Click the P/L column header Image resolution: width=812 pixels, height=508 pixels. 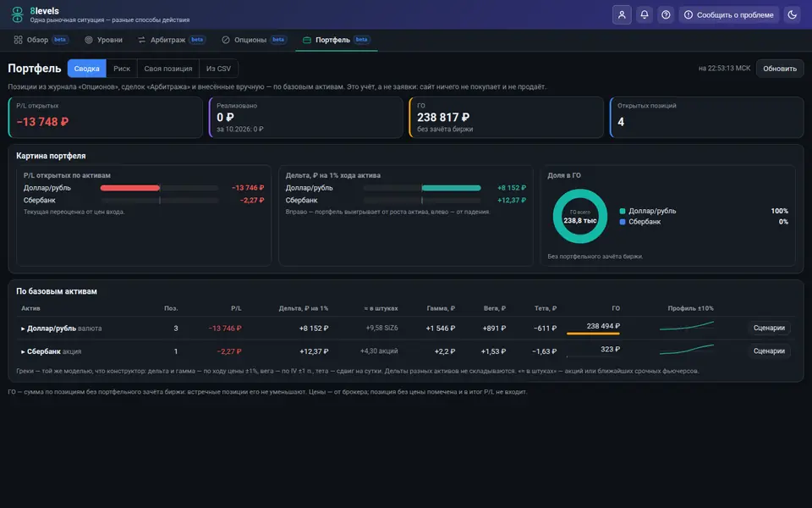(x=236, y=308)
